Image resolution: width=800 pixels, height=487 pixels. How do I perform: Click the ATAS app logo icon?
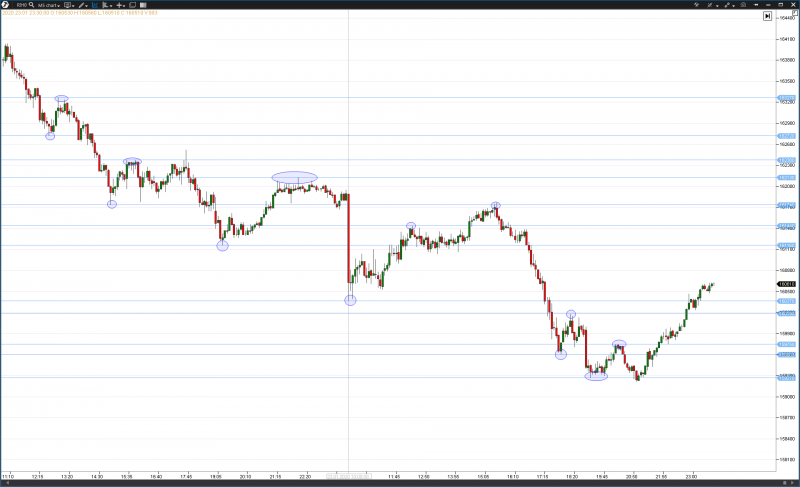[6, 5]
